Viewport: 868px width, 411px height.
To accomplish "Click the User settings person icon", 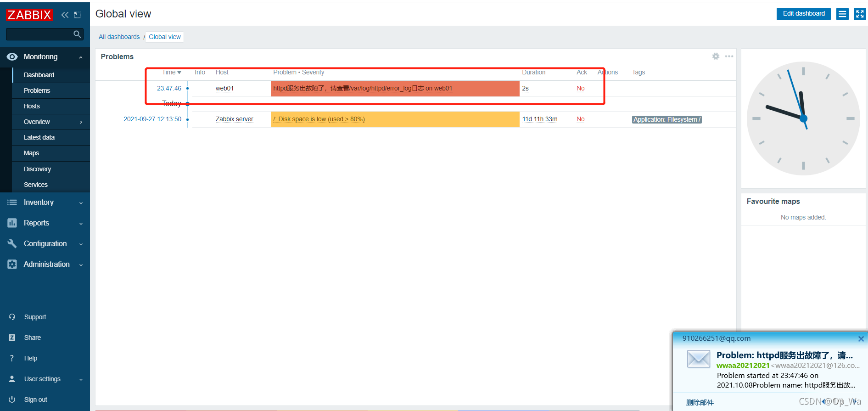I will coord(12,379).
